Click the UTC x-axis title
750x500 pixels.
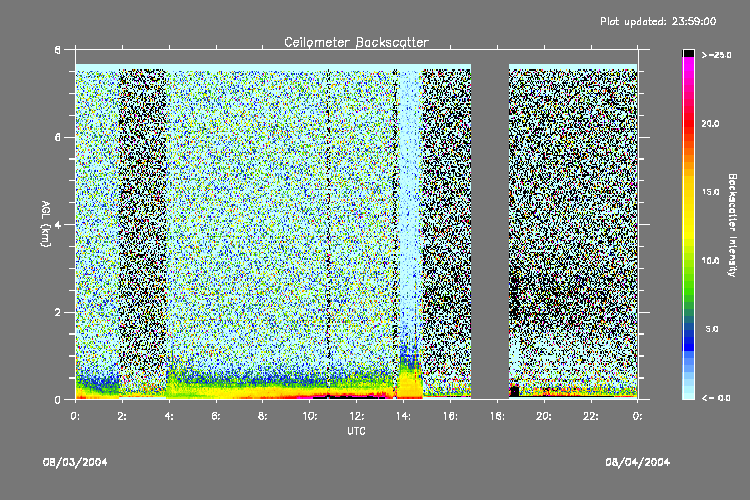click(x=356, y=431)
